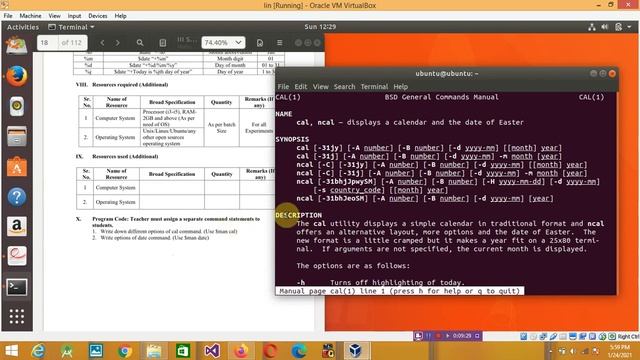Click the Right Ctrl host key indicator

(628, 336)
